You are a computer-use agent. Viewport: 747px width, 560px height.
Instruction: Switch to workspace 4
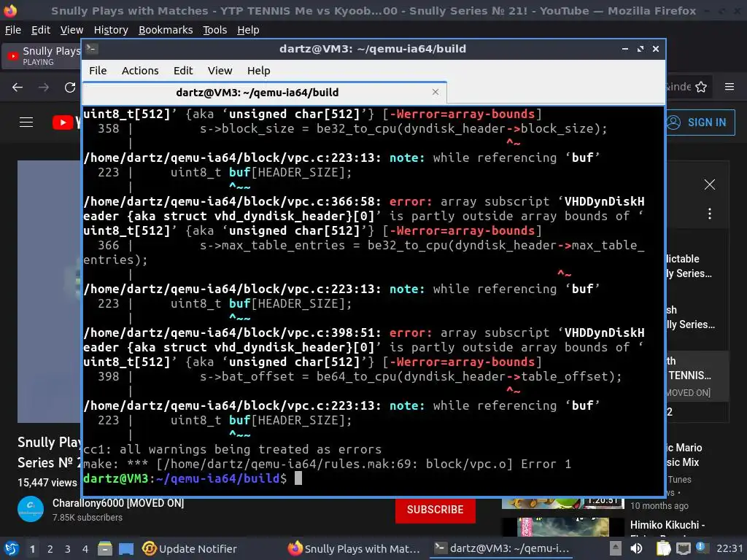[x=85, y=549]
